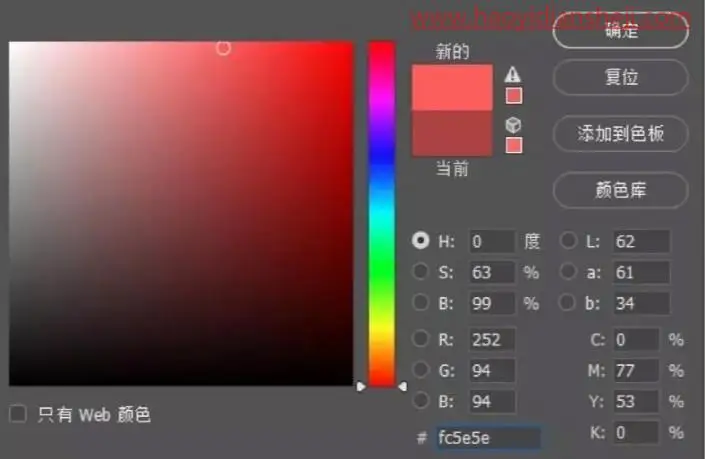Click the 复位 reset button

click(x=620, y=77)
